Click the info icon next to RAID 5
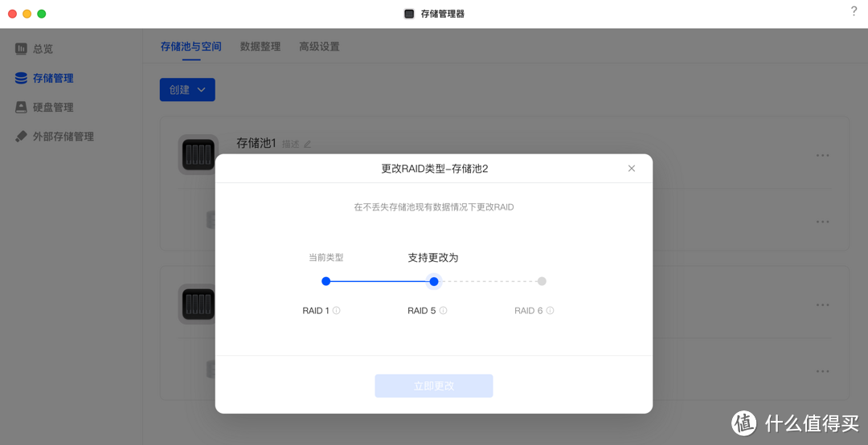The image size is (868, 445). pos(444,311)
